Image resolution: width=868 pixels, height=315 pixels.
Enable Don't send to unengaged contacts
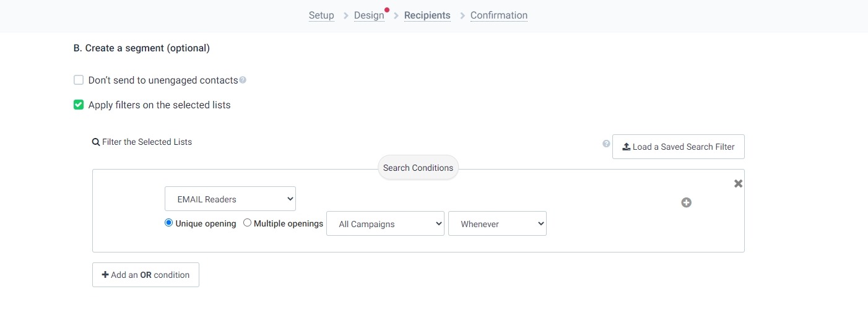pyautogui.click(x=79, y=80)
